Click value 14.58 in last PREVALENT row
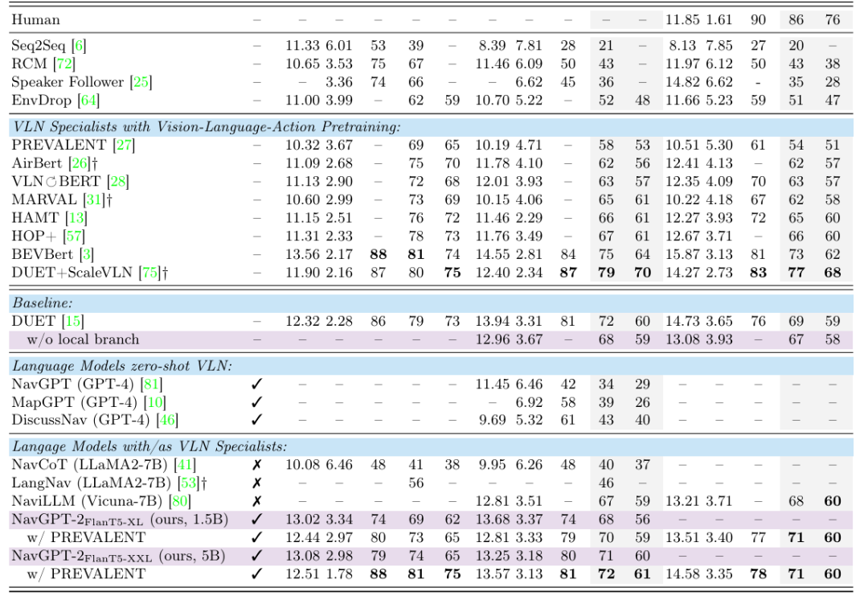This screenshot has height=596, width=868. click(682, 574)
